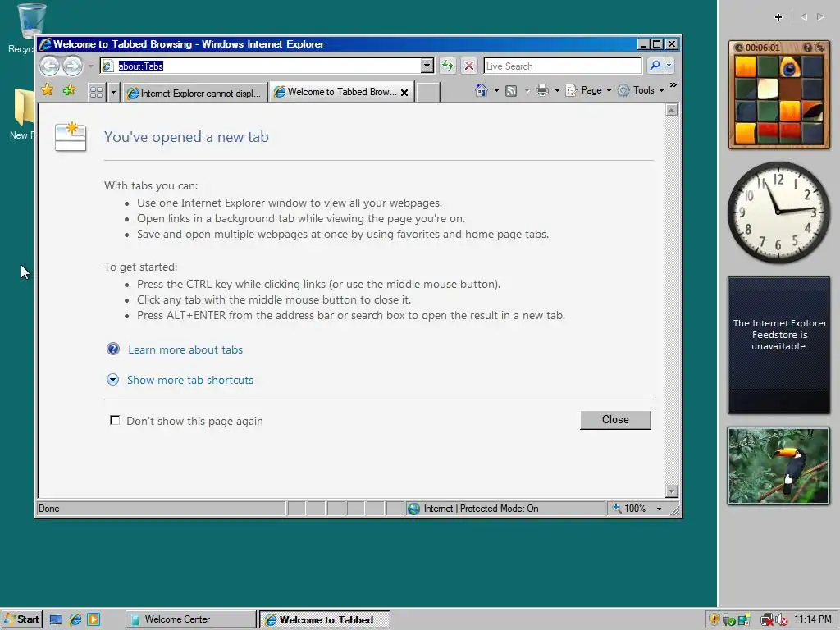
Task: Show more toolbar items via chevron
Action: coord(673,85)
